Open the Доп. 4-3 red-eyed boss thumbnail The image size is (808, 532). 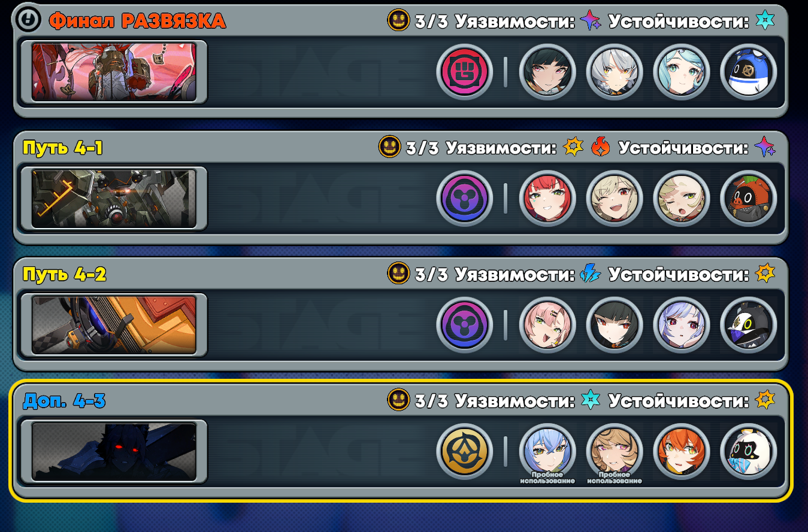tap(114, 452)
